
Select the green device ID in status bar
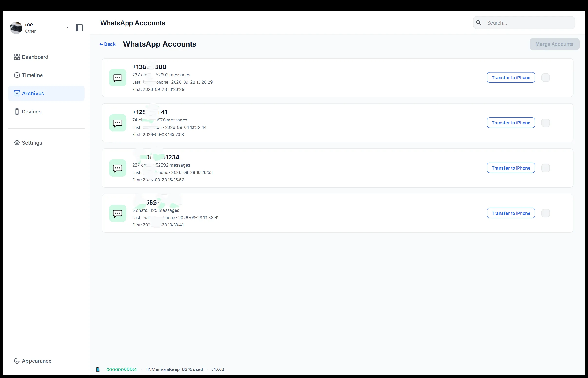click(x=121, y=369)
